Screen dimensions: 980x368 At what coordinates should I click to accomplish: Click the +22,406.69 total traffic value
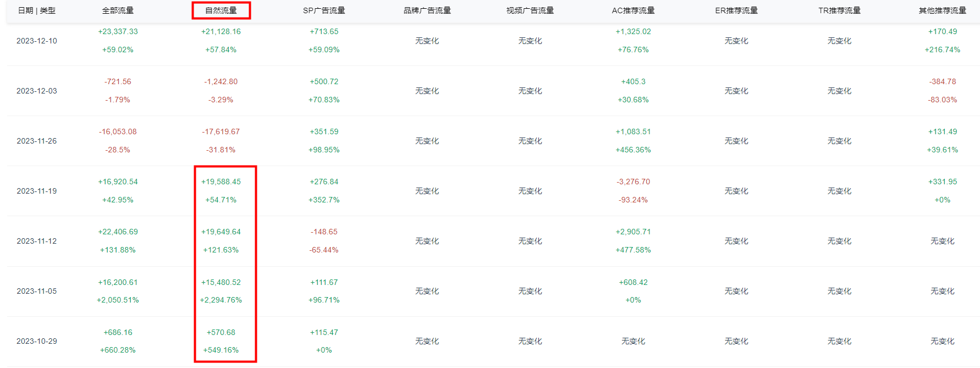tap(118, 232)
